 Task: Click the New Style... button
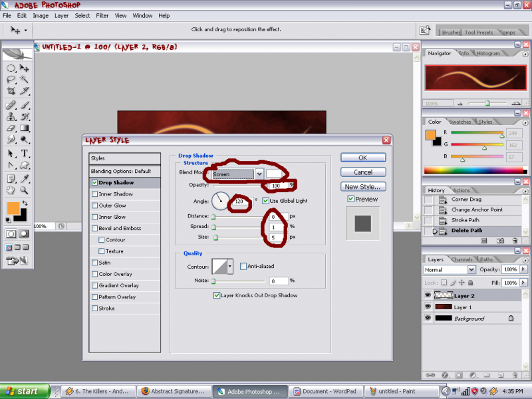363,187
